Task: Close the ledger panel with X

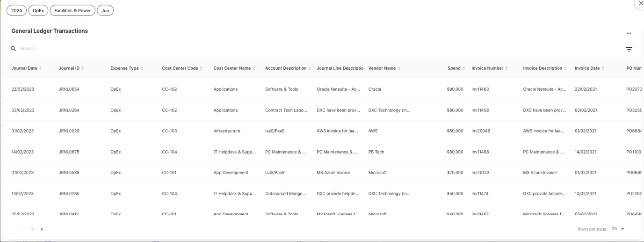Action: pyautogui.click(x=640, y=3)
